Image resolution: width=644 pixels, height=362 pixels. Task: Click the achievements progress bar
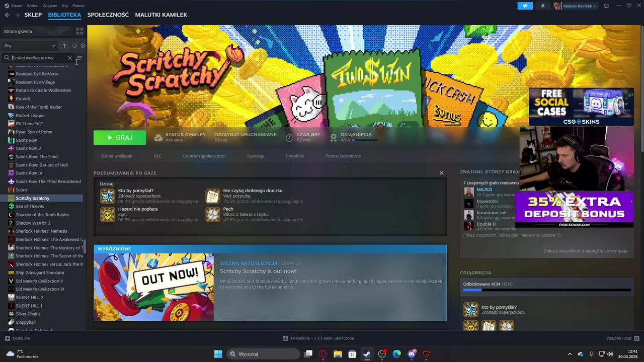tap(547, 290)
